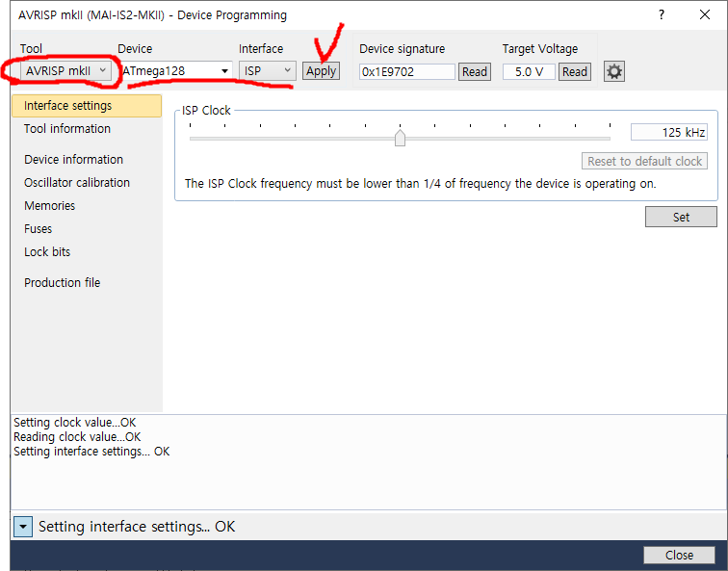Switch to the Fuses page
The image size is (728, 571).
[x=39, y=229]
